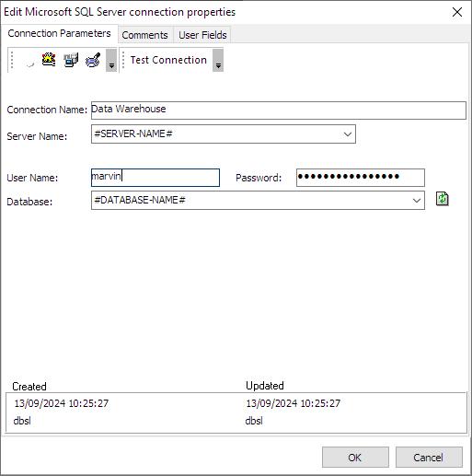
Task: Open the icon toolbar overflow options arrow
Action: 111,60
